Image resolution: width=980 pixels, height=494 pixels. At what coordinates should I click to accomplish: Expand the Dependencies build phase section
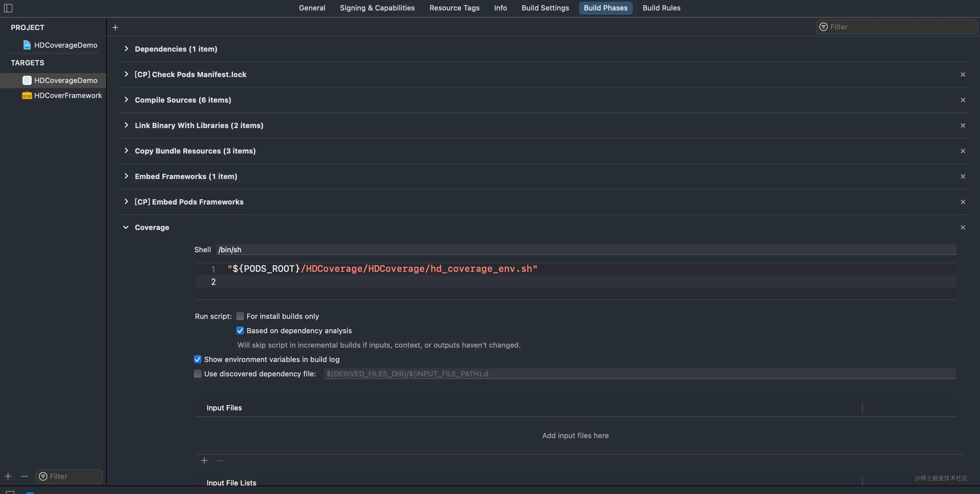coord(126,48)
